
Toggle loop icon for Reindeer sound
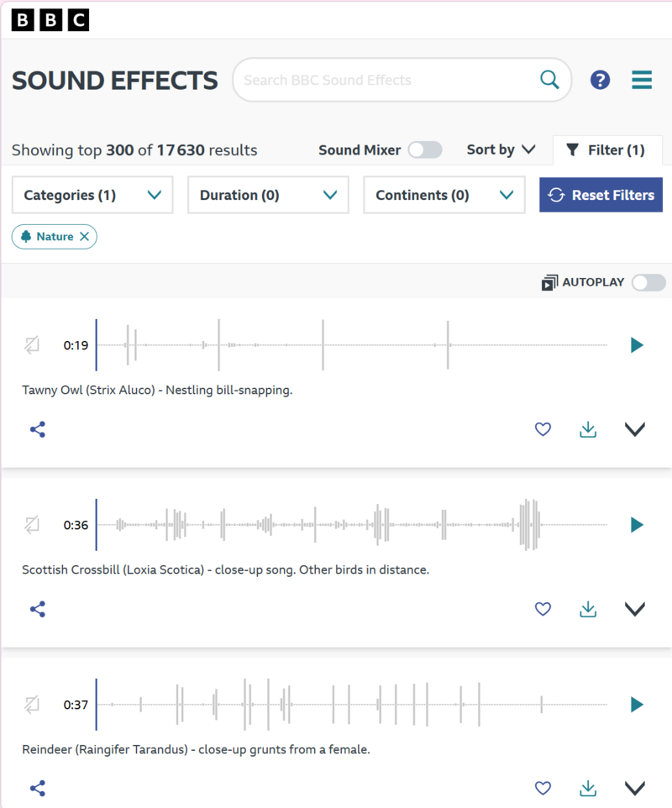coord(32,704)
